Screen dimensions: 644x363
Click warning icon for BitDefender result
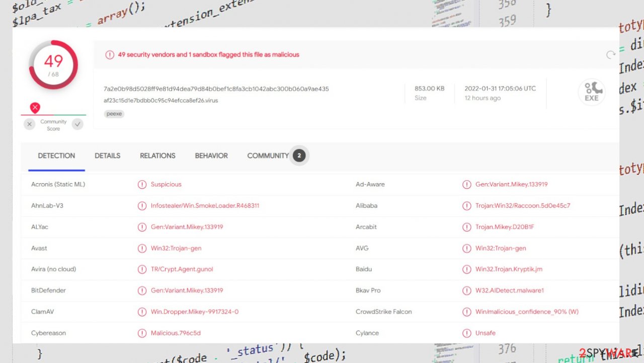[x=142, y=291]
